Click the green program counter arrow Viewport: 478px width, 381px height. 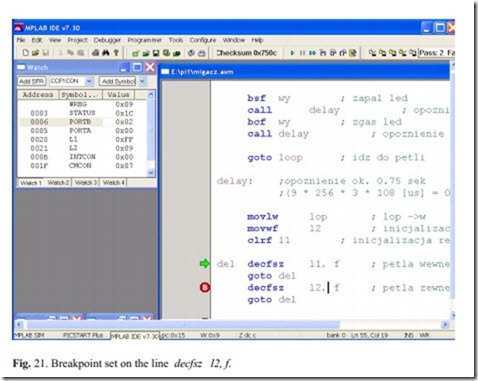(205, 264)
